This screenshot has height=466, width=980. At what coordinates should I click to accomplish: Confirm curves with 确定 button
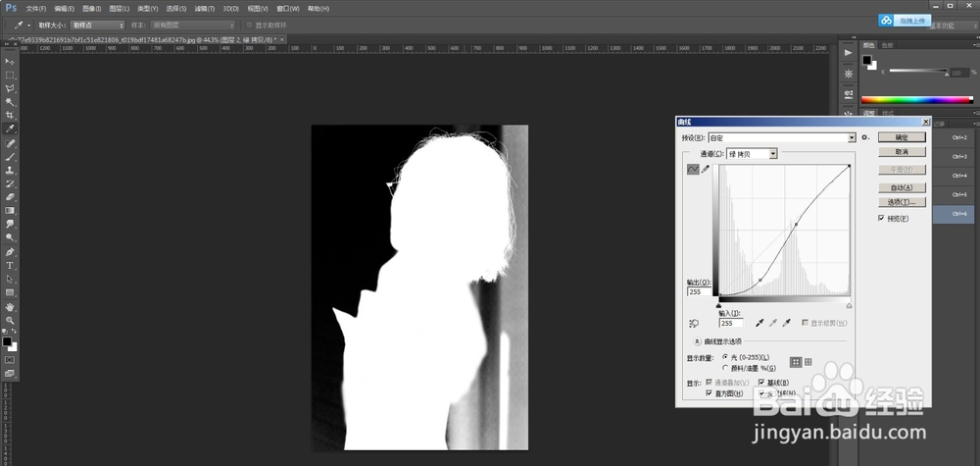coord(902,137)
